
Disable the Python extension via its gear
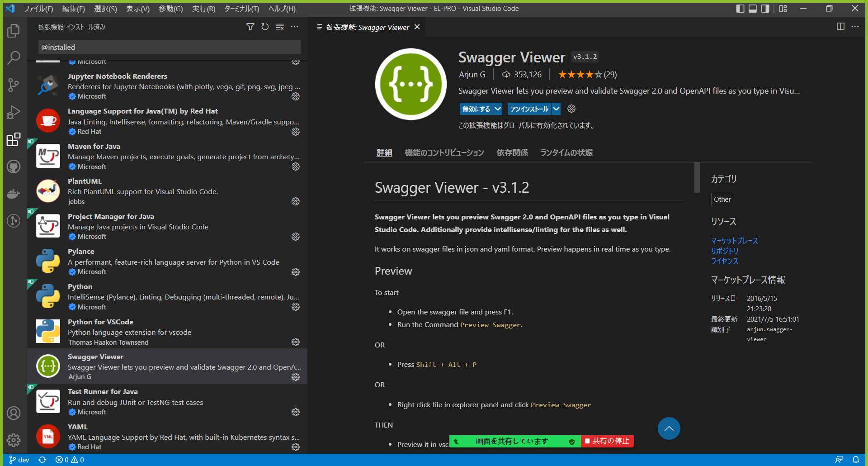click(x=295, y=307)
